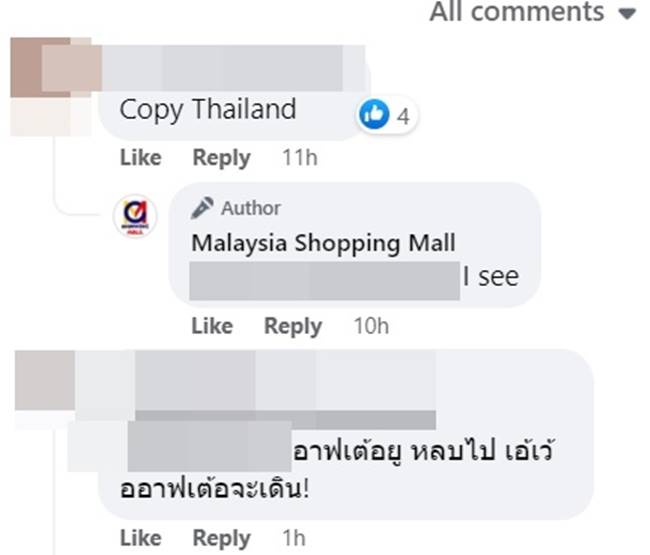This screenshot has width=650, height=555.
Task: Open the All comments dropdown arrow
Action: 627,14
